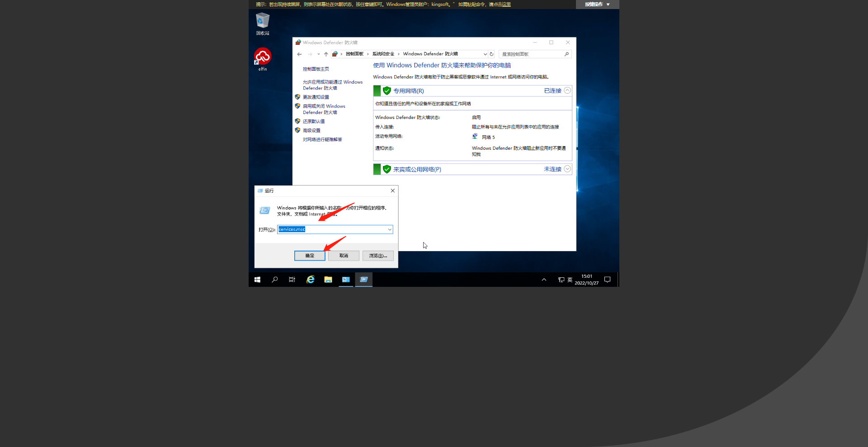Expand the 来宾或公用网络(P) section chevron

pyautogui.click(x=567, y=169)
